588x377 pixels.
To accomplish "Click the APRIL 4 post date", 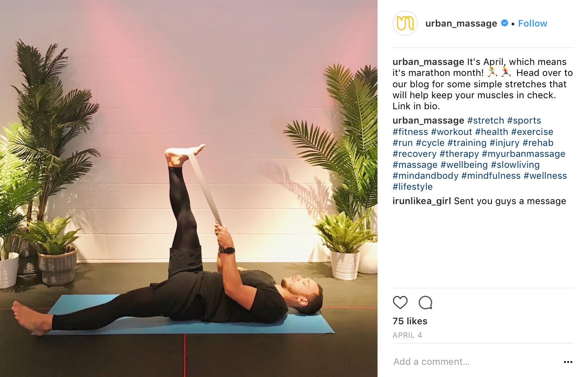I will coord(407,335).
